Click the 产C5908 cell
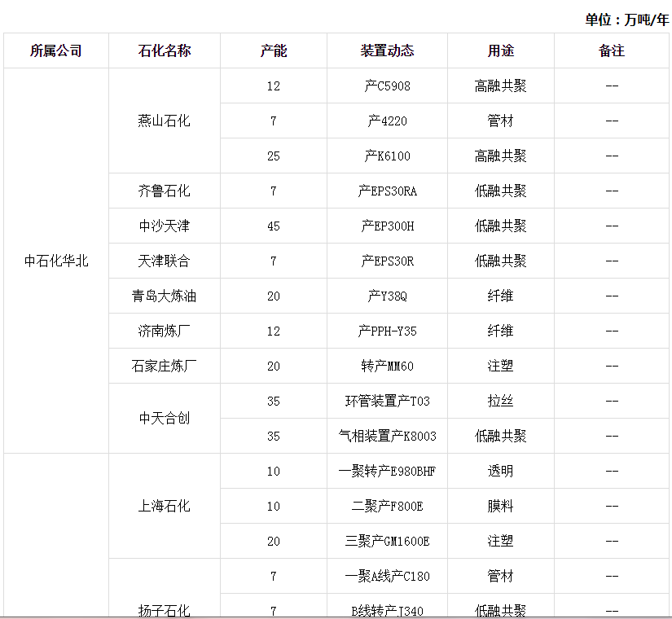Viewport: 672px width, 619px height. pos(388,86)
